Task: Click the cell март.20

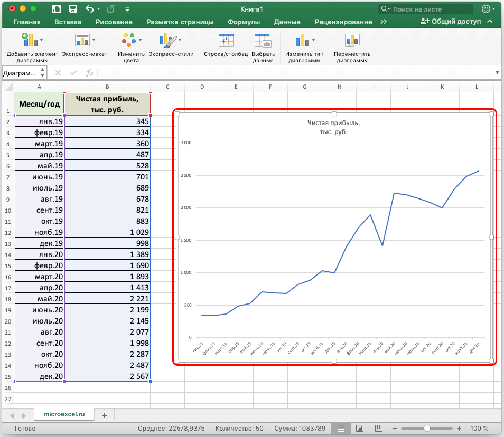Action: 39,277
